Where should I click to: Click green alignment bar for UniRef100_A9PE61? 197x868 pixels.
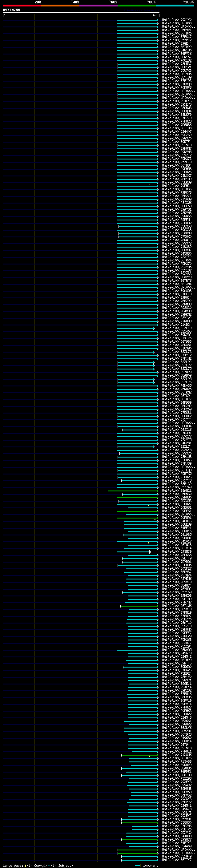(x=137, y=511)
